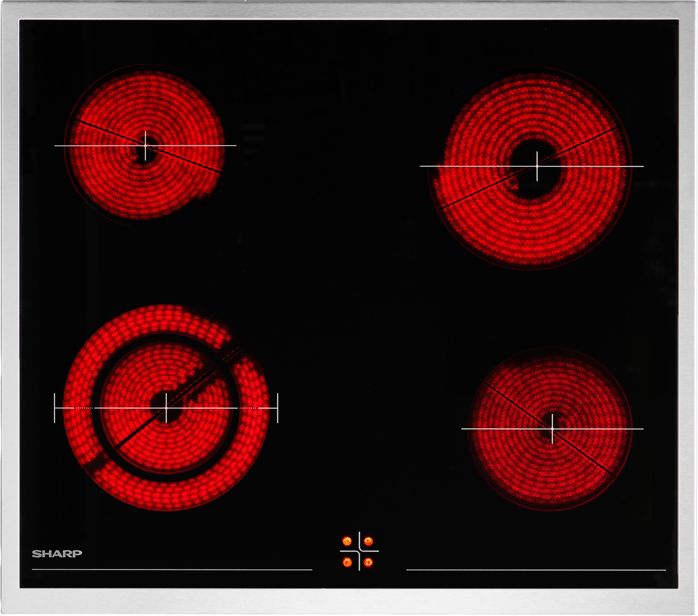Select the lower-right indicator light in control cluster

pos(368,562)
